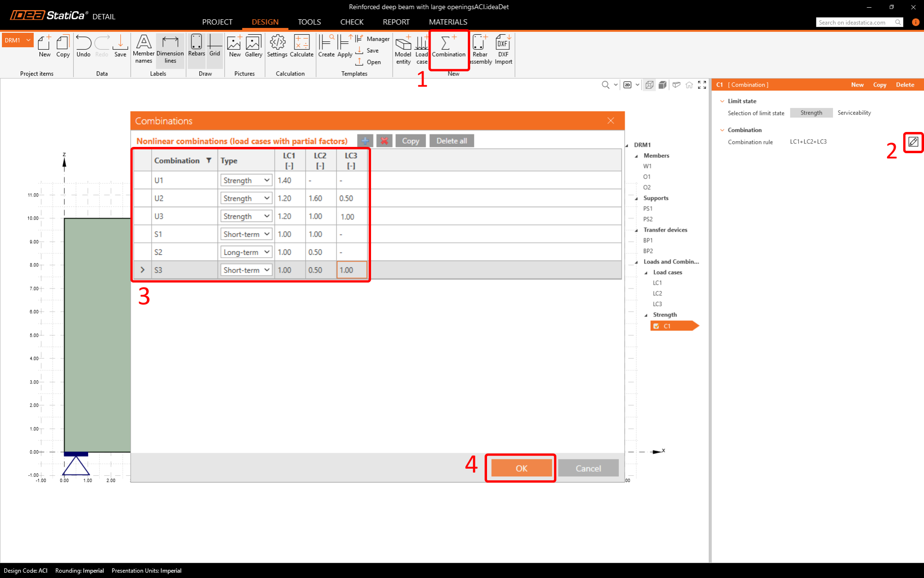Open the combination rule edit pencil icon
Screen dimensions: 924x578
tap(913, 142)
